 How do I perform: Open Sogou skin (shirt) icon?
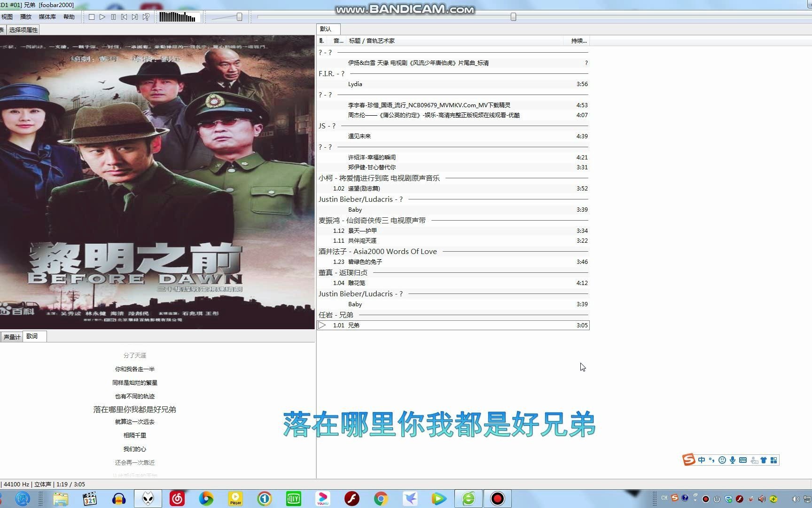(x=764, y=460)
